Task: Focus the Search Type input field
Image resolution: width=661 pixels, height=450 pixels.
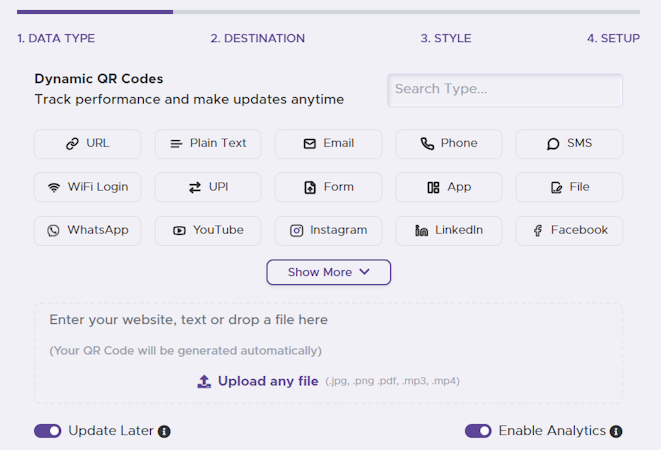Action: point(505,90)
